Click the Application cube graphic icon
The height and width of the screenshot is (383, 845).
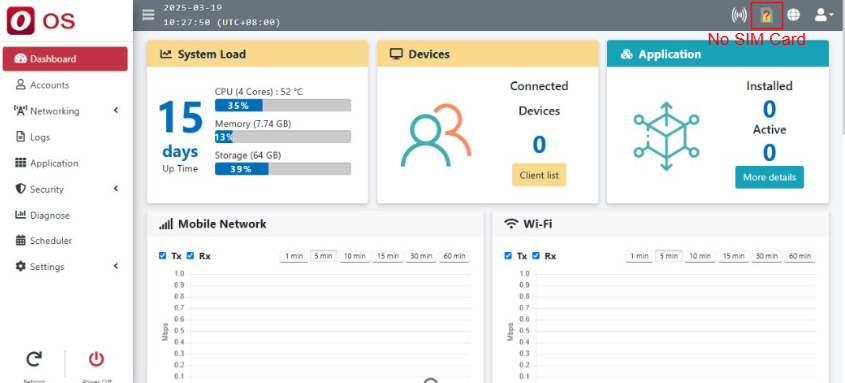(666, 136)
